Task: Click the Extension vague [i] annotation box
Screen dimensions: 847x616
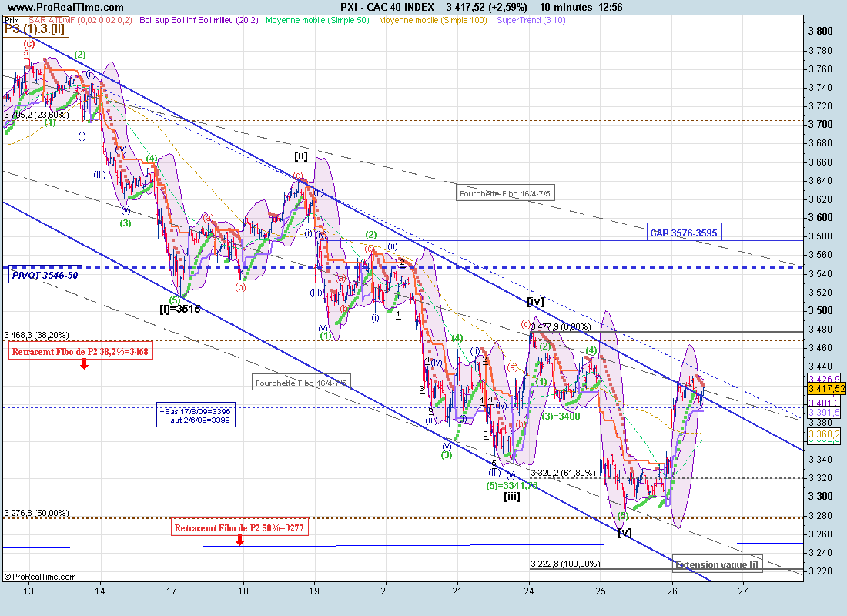Action: coord(718,564)
